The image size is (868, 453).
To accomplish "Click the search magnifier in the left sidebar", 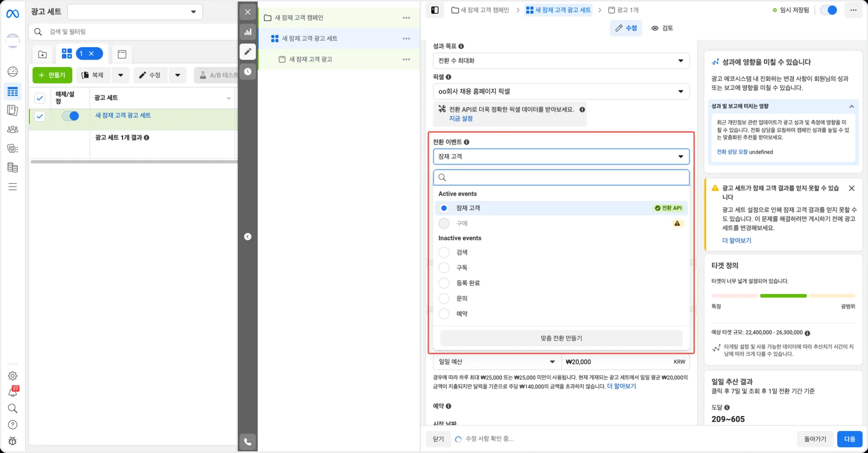I will click(x=13, y=408).
